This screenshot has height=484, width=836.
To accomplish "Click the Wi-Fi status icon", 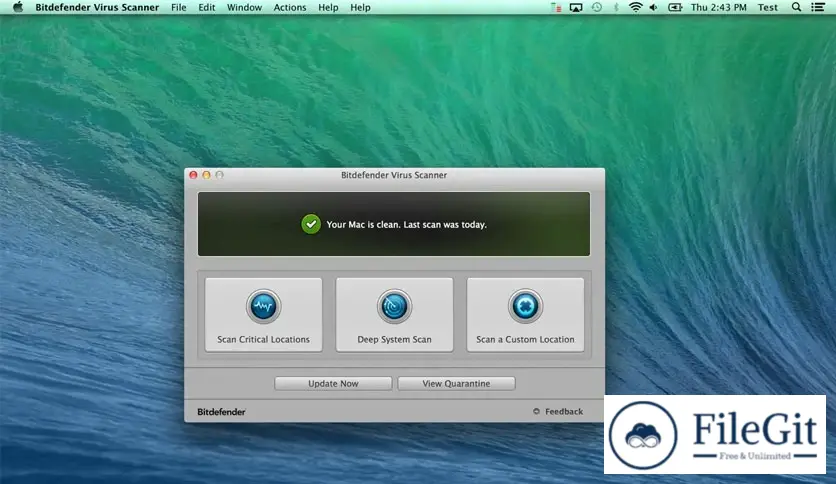I will (635, 7).
